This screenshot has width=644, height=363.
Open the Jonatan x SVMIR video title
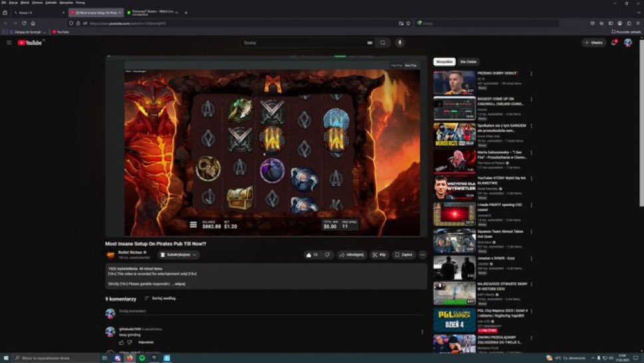[x=496, y=258]
